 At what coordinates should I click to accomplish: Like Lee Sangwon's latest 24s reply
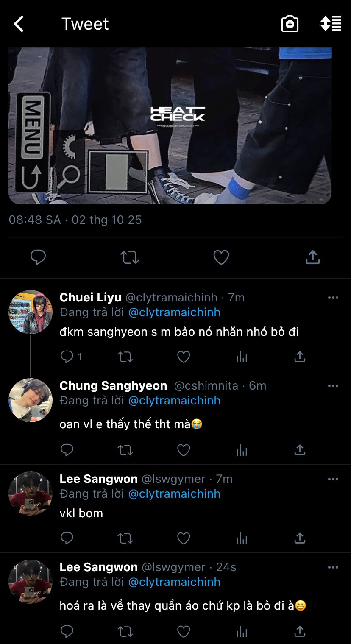[x=183, y=632]
